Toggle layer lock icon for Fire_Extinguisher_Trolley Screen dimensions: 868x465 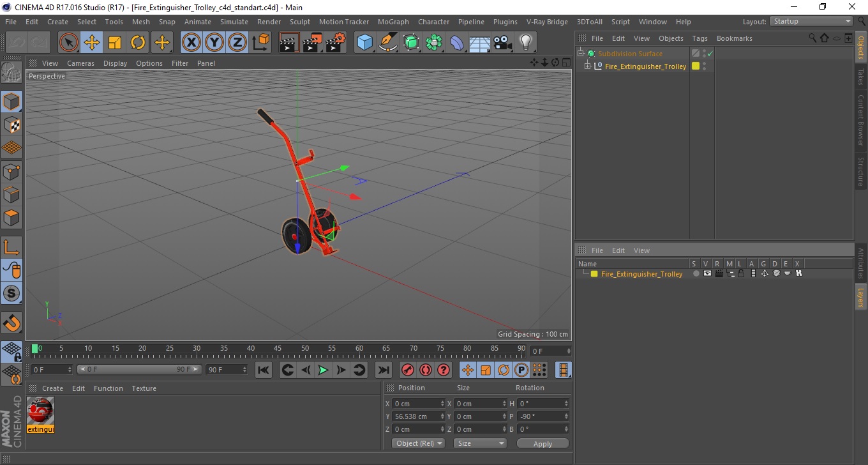741,273
